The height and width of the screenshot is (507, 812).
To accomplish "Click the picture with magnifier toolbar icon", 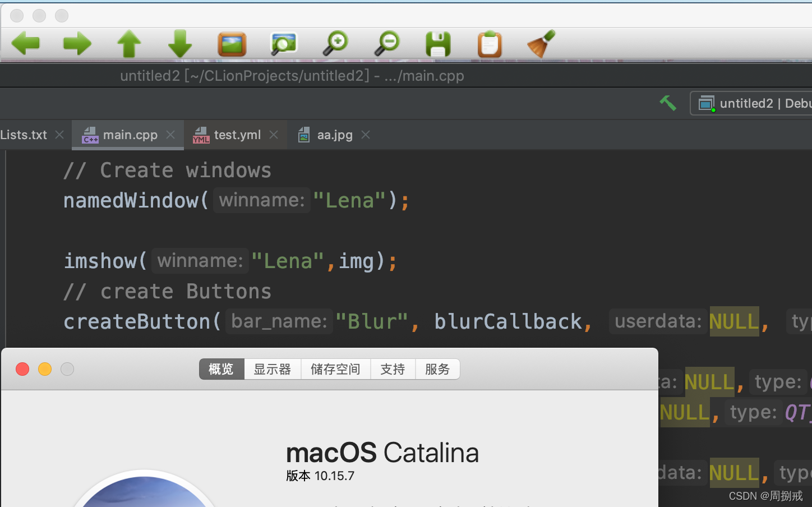I will [x=283, y=44].
